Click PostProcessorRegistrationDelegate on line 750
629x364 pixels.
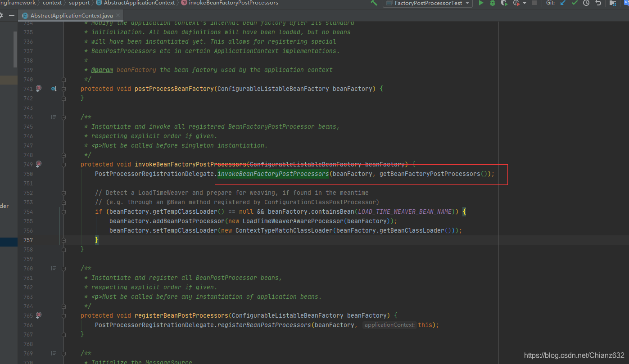[x=154, y=174]
